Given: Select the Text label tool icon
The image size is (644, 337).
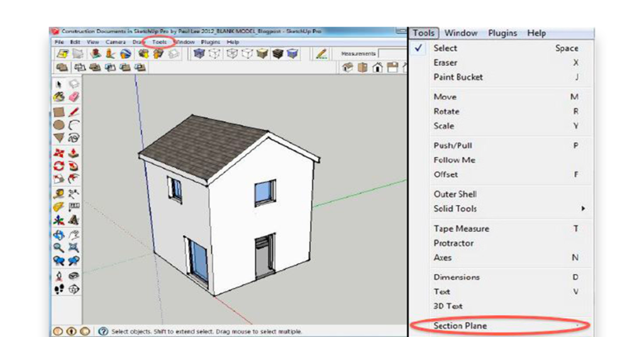Looking at the screenshot, I should coord(74,207).
